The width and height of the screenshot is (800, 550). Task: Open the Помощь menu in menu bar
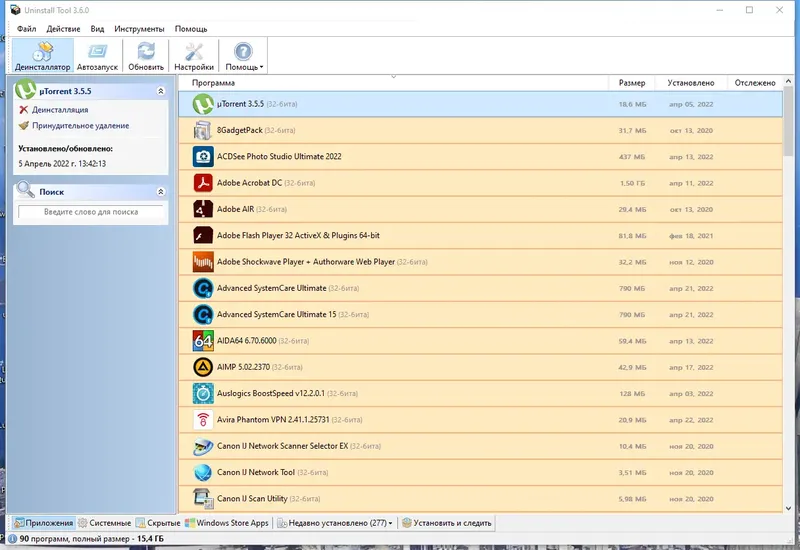coord(191,29)
